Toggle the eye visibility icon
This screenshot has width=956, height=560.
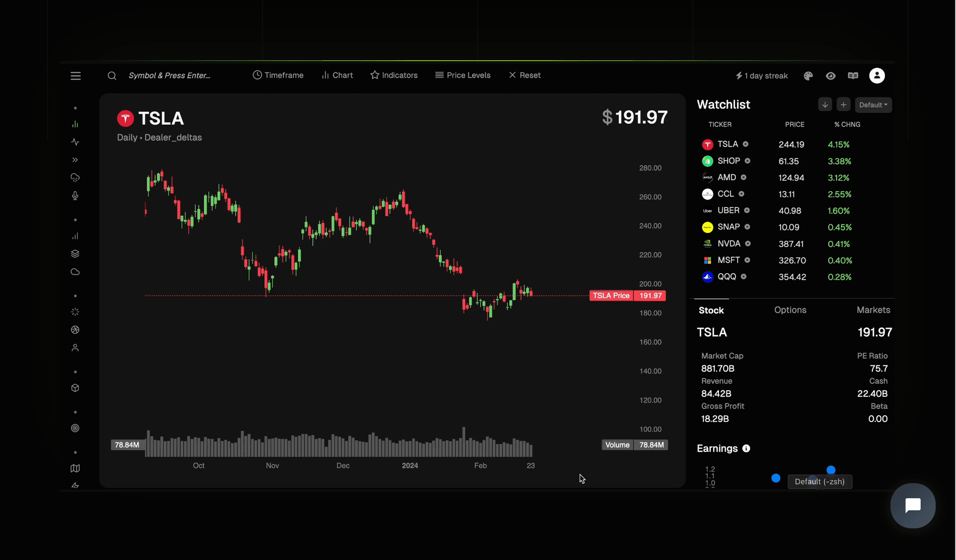pos(831,76)
